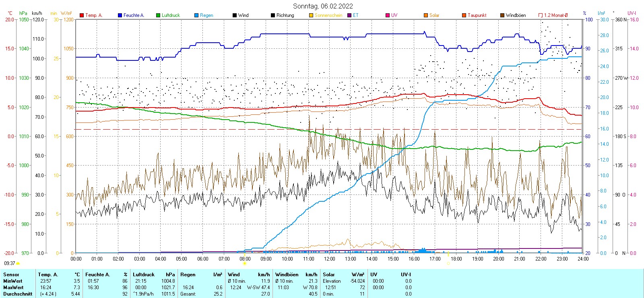Click the yellow Sonnenschein legend square

[x=311, y=15]
